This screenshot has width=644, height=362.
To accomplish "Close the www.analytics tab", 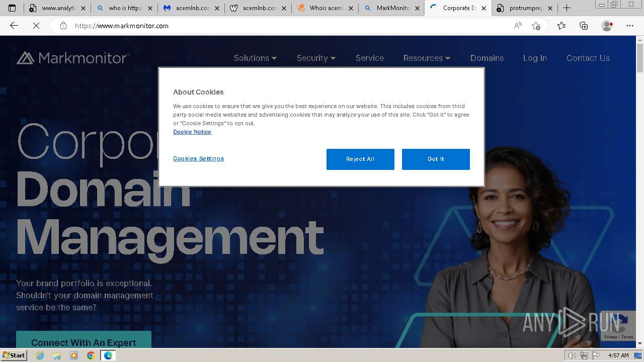I will [84, 8].
